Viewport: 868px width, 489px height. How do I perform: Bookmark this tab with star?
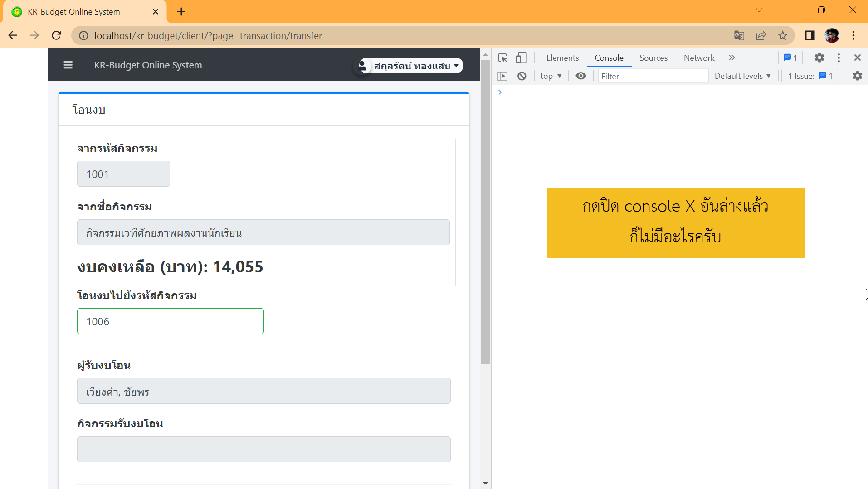[x=783, y=35]
